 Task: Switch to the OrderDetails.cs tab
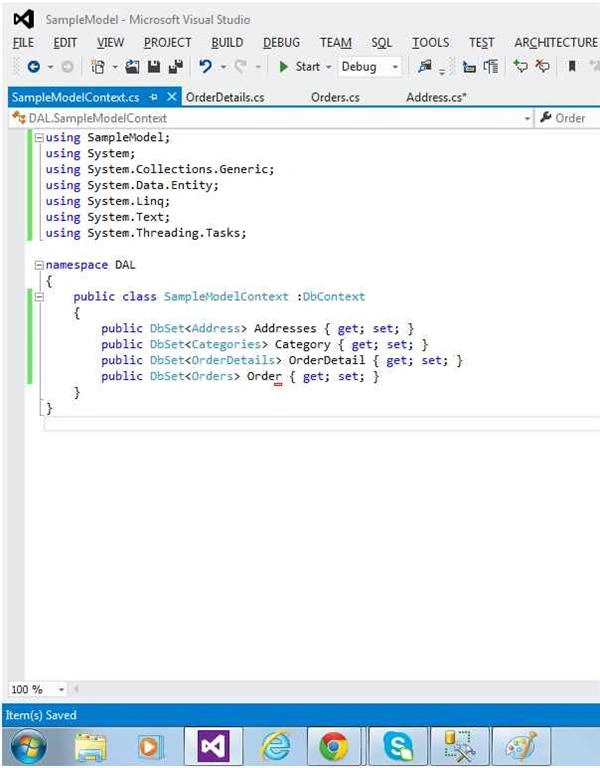[x=225, y=97]
